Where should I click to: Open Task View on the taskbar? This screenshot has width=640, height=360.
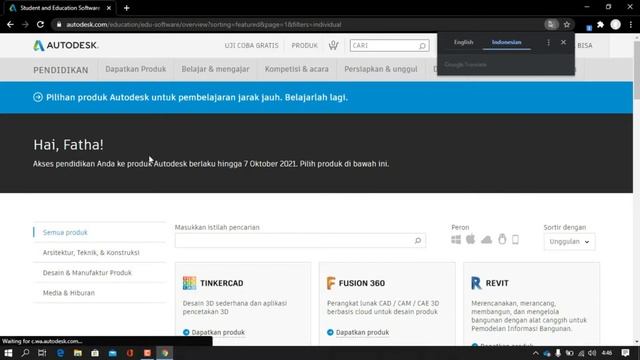[42, 353]
